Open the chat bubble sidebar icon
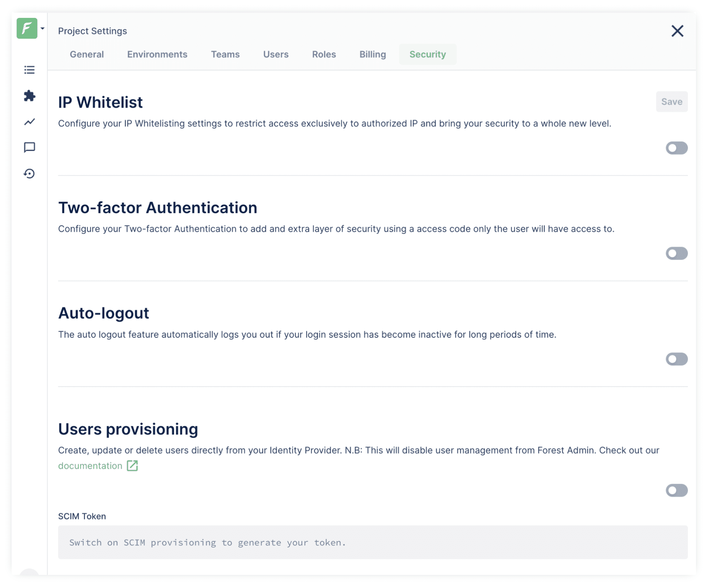The height and width of the screenshot is (588, 708). tap(30, 147)
